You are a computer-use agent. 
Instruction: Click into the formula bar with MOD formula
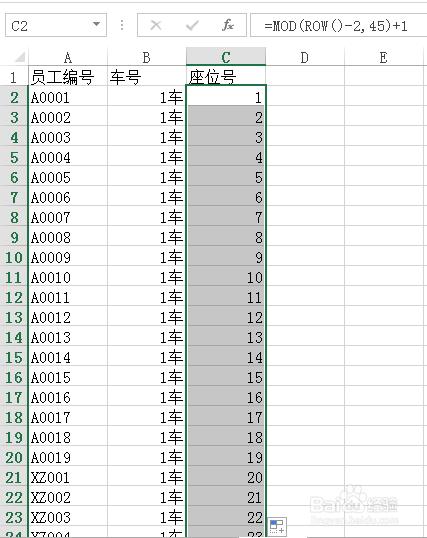click(338, 25)
